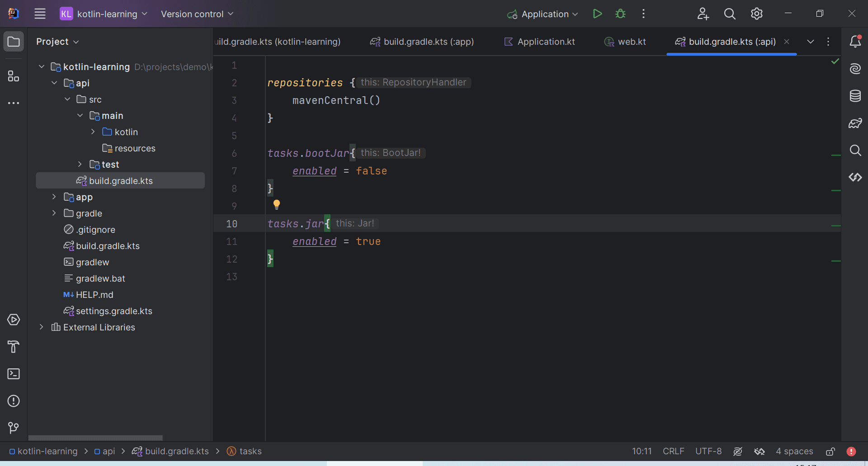Open the Build hammer tool window

point(14,347)
